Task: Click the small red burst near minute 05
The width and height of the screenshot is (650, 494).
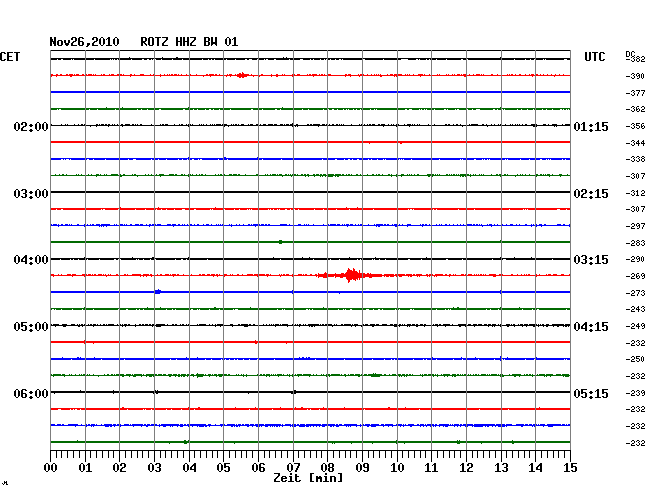Action: 242,75
